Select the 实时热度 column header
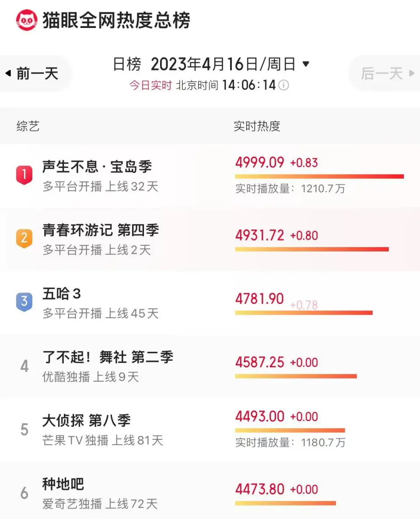Screen dimensions: 420x519 tap(257, 126)
